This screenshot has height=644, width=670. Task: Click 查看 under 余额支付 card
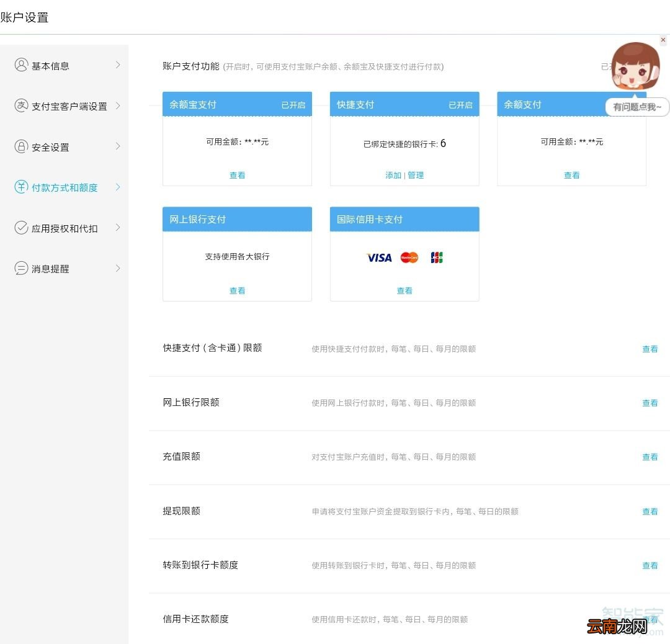[x=572, y=175]
